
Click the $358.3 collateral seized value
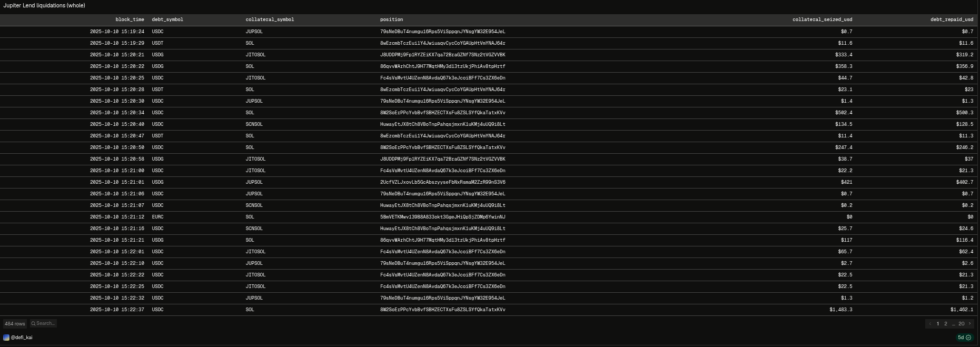[x=844, y=66]
